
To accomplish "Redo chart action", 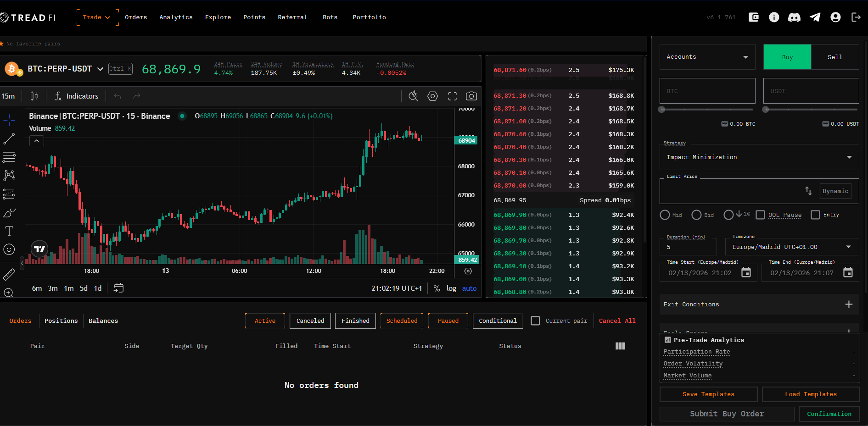I will [136, 96].
